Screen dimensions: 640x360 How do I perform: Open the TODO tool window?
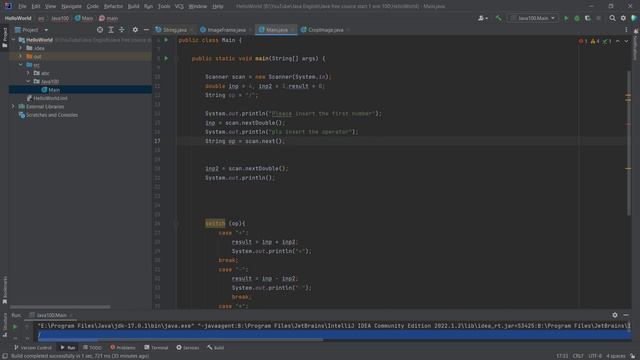click(92, 348)
